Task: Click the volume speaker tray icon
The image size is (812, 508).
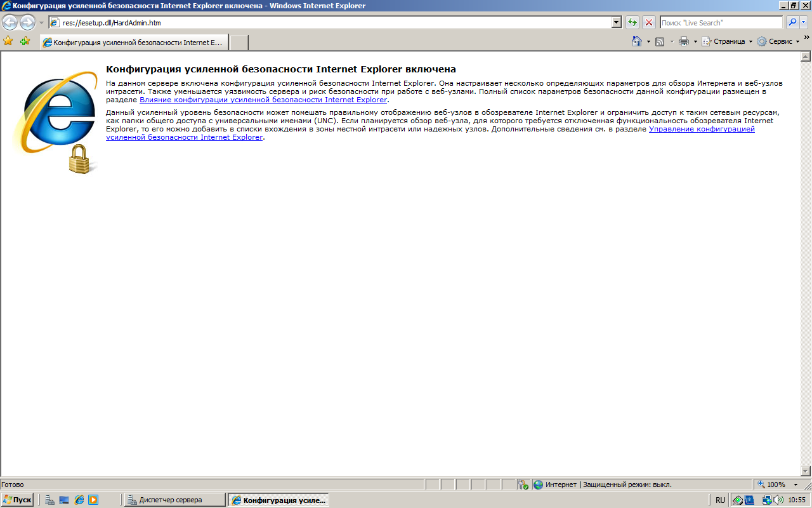Action: point(778,500)
